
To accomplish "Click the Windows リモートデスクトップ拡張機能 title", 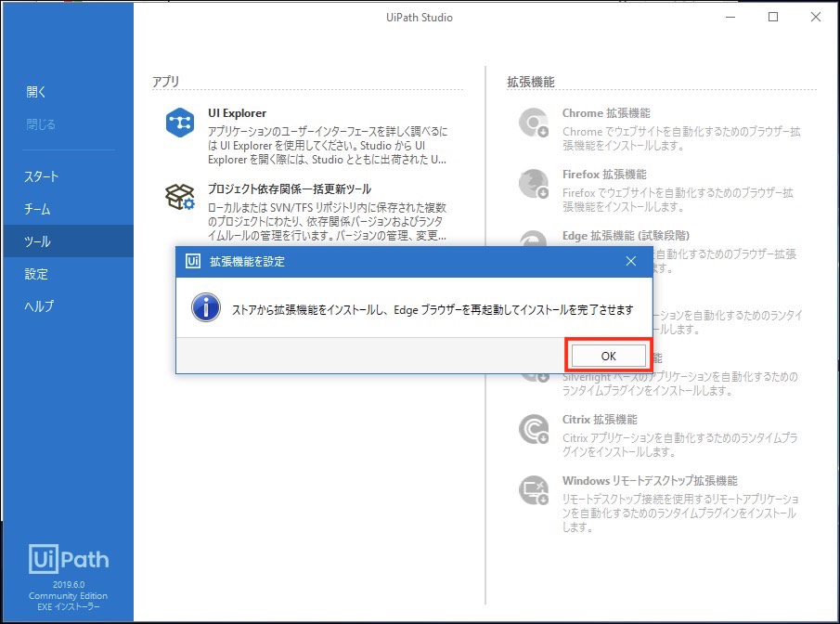I will 649,481.
